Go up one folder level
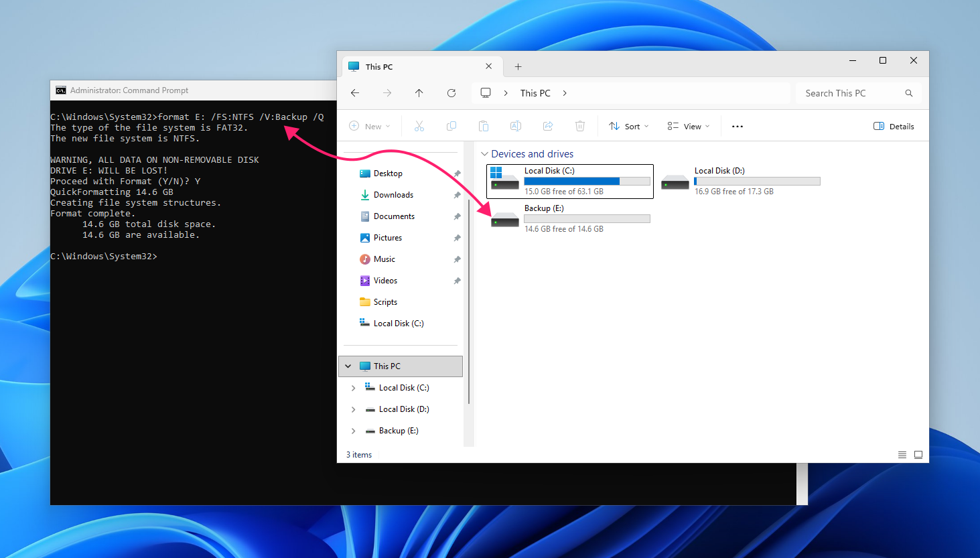980x558 pixels. pos(419,93)
